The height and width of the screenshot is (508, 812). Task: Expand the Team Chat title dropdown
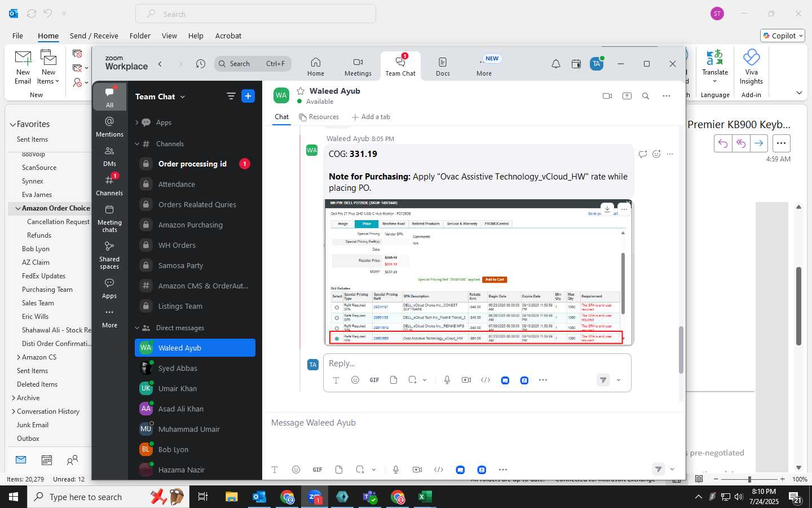click(x=183, y=97)
